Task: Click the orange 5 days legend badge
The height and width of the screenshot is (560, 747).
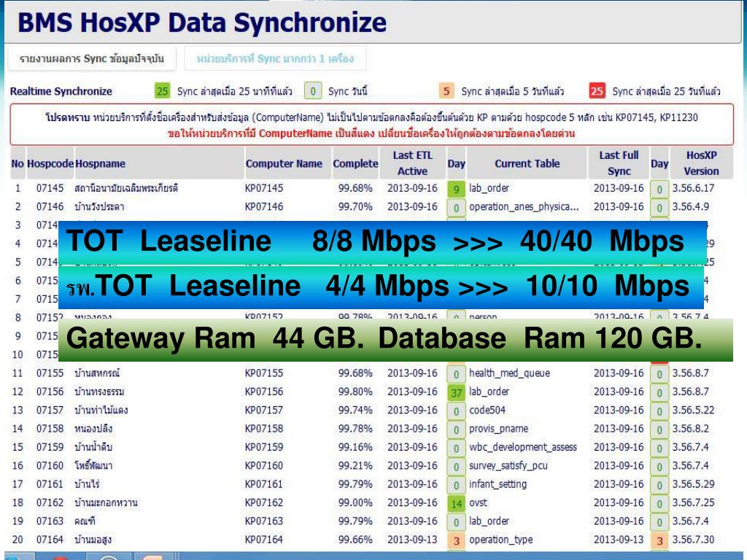Action: click(446, 91)
